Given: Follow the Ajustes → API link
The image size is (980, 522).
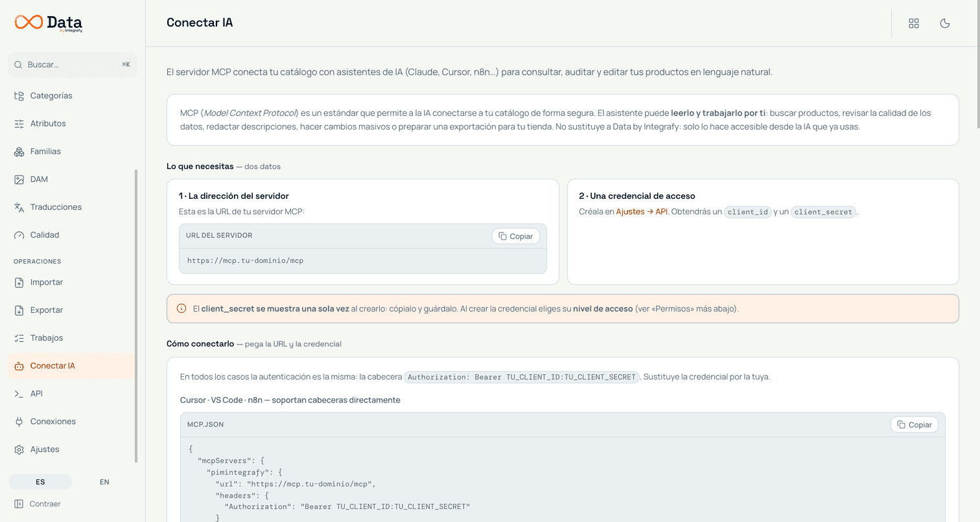Looking at the screenshot, I should pos(642,212).
